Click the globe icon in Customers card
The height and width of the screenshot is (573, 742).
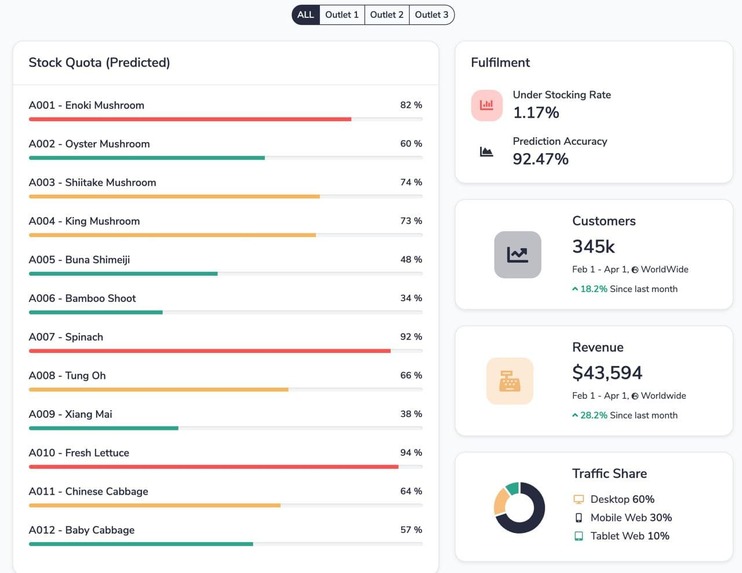coord(635,270)
